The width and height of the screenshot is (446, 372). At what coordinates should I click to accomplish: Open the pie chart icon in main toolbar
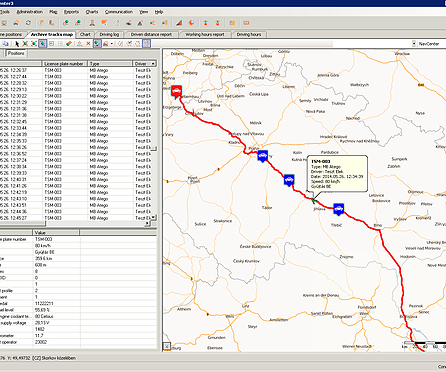191,23
